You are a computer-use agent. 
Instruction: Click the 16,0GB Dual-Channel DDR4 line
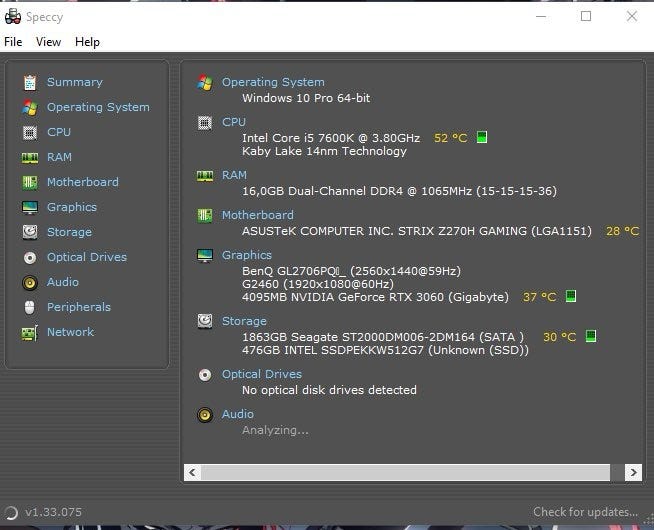(399, 191)
